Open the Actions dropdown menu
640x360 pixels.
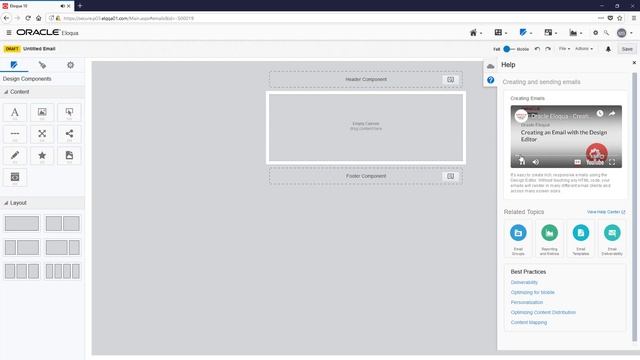[584, 49]
